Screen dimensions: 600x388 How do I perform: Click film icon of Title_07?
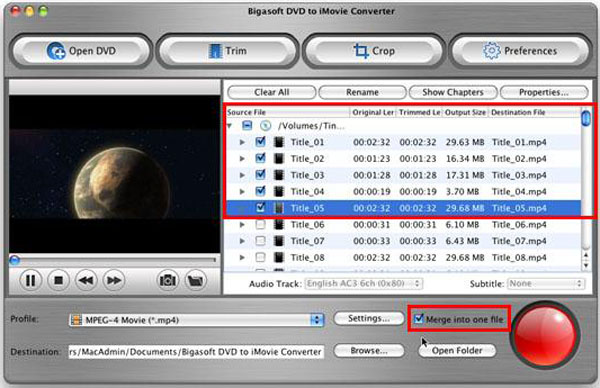click(279, 241)
